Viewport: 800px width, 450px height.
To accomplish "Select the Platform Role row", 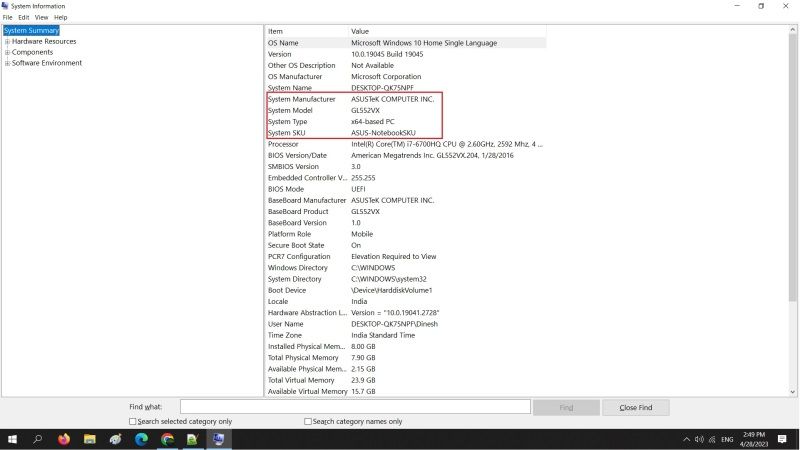I will (406, 234).
